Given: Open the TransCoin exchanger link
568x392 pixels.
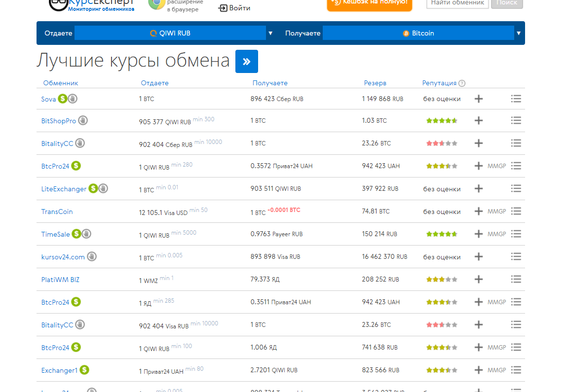Looking at the screenshot, I should coord(57,212).
